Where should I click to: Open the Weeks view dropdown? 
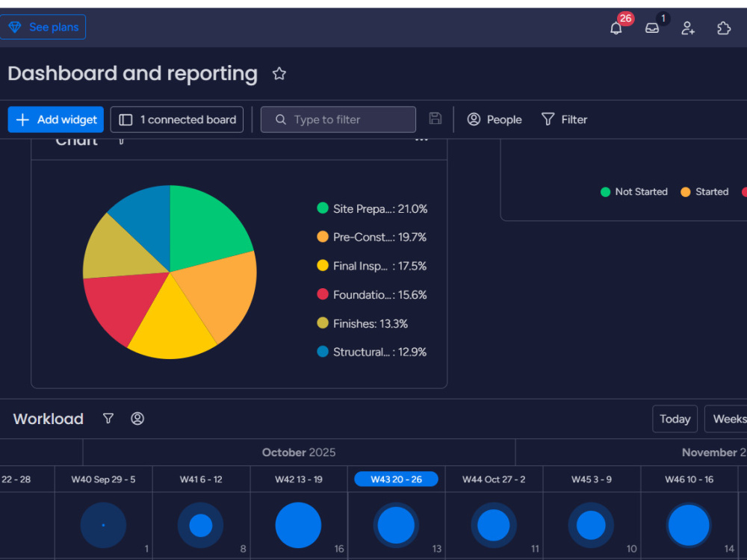[726, 419]
